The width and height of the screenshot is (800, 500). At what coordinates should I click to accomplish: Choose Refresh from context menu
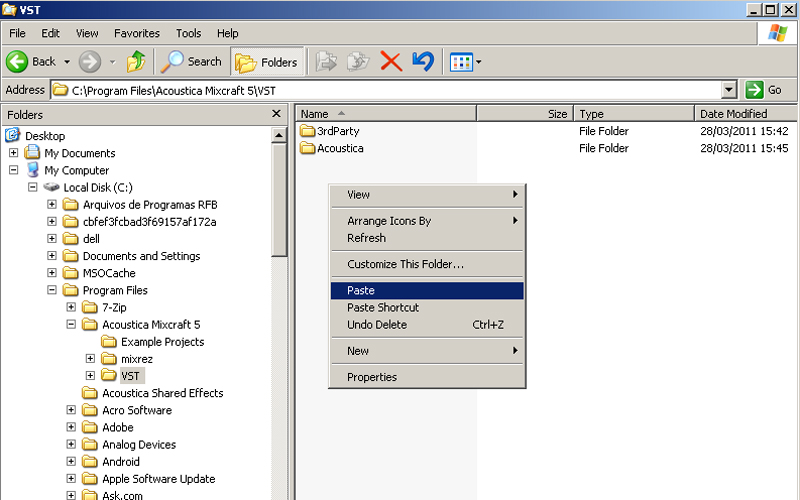tap(427, 238)
